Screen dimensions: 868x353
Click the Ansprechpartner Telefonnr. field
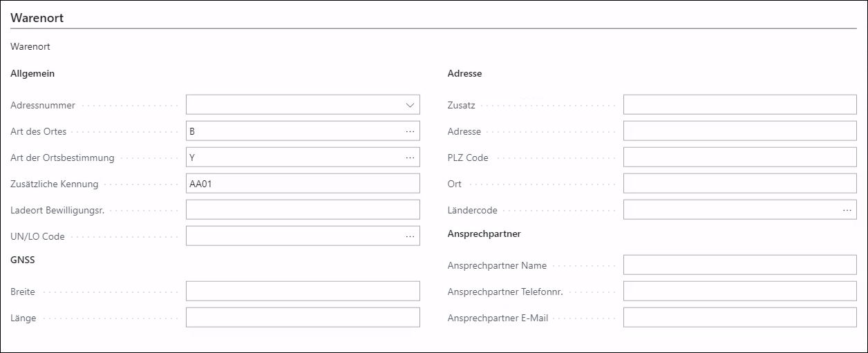click(x=740, y=292)
